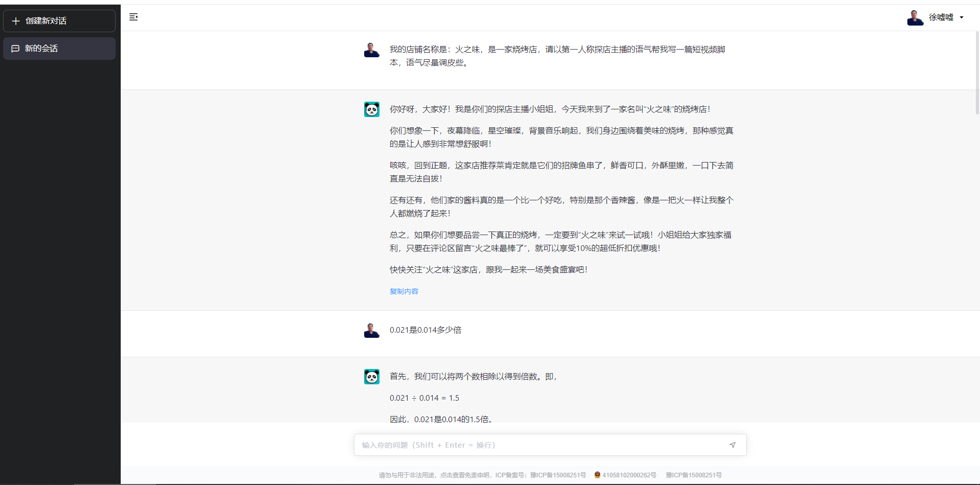This screenshot has height=485, width=980.
Task: Click the last 豫ICP备15008251号 footer link
Action: (694, 475)
